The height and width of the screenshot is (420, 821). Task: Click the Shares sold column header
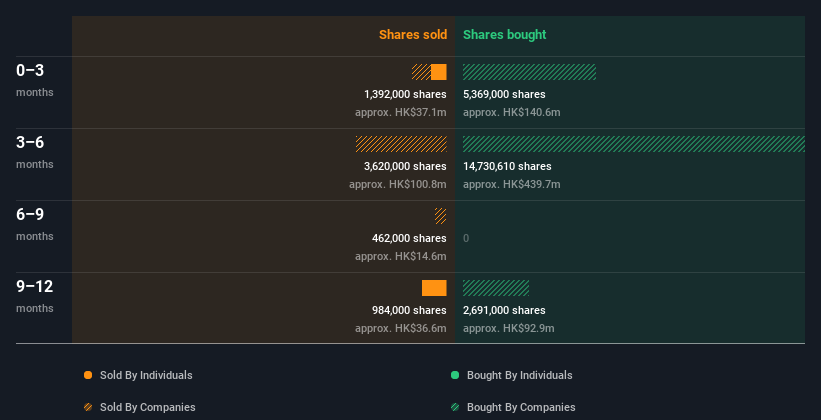(x=413, y=35)
